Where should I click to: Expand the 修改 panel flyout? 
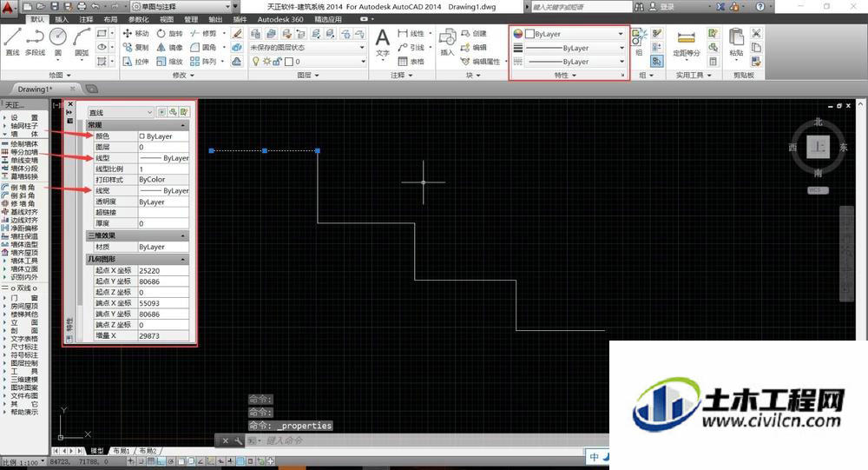[183, 75]
